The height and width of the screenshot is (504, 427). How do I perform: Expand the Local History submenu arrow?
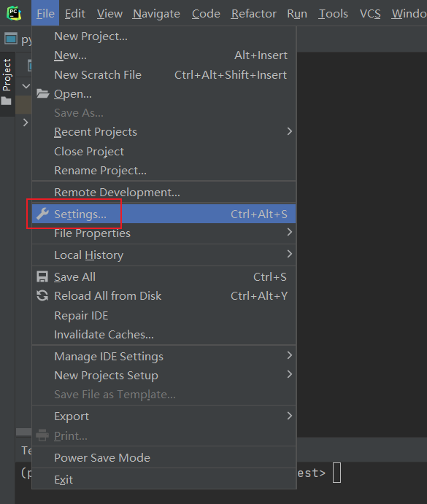click(289, 254)
